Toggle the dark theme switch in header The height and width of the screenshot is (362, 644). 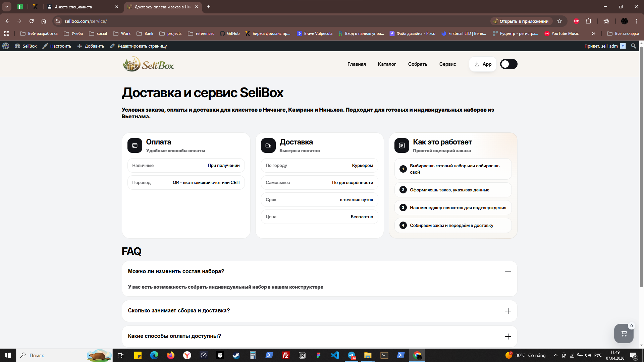508,64
